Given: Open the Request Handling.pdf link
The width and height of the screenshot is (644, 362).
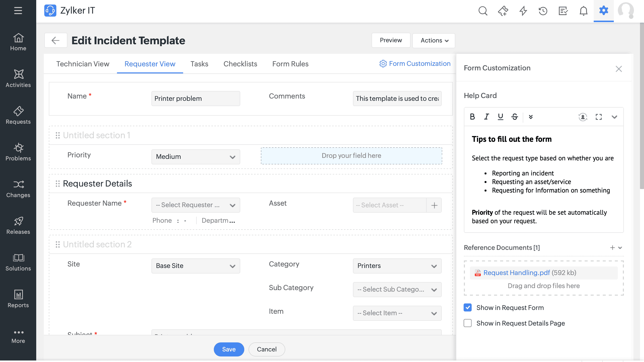Looking at the screenshot, I should coord(516,273).
